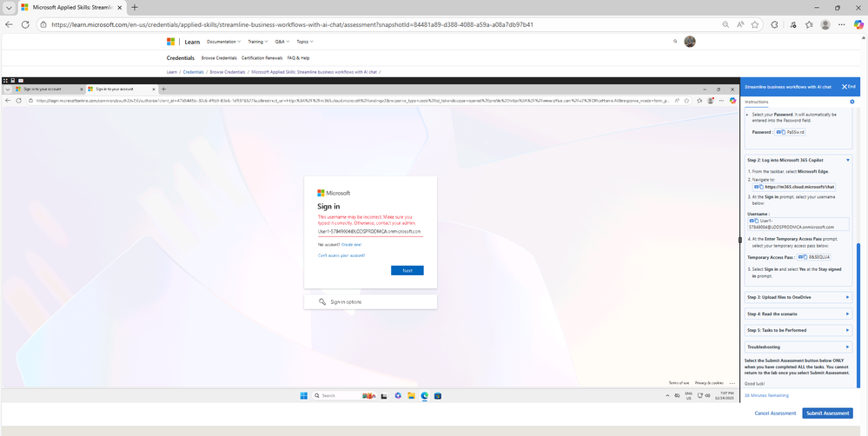Viewport: 868px width, 436px height.
Task: Refresh the outer Learn page
Action: (x=25, y=24)
